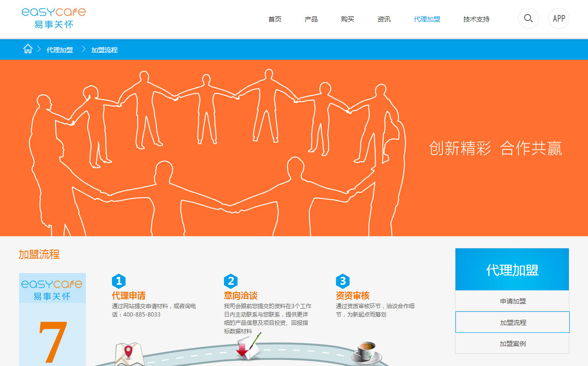Click the coffee cup icon
The height and width of the screenshot is (366, 588).
(x=366, y=353)
